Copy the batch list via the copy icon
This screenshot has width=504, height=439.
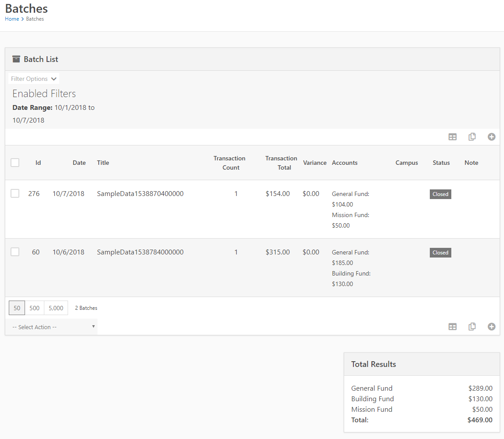point(472,137)
